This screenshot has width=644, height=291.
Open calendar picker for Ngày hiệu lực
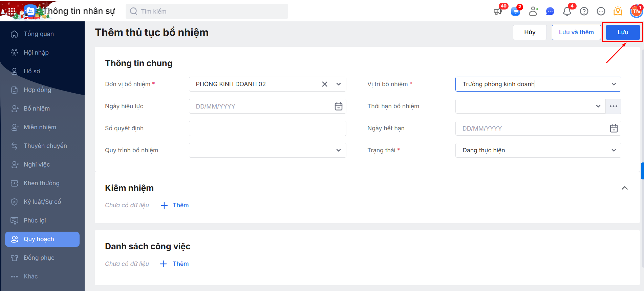[x=338, y=106]
